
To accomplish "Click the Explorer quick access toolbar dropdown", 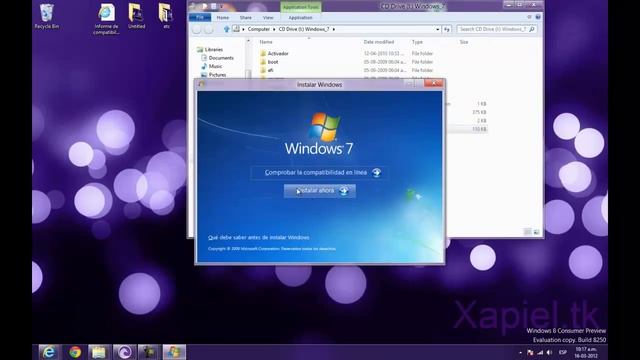I will pos(222,7).
